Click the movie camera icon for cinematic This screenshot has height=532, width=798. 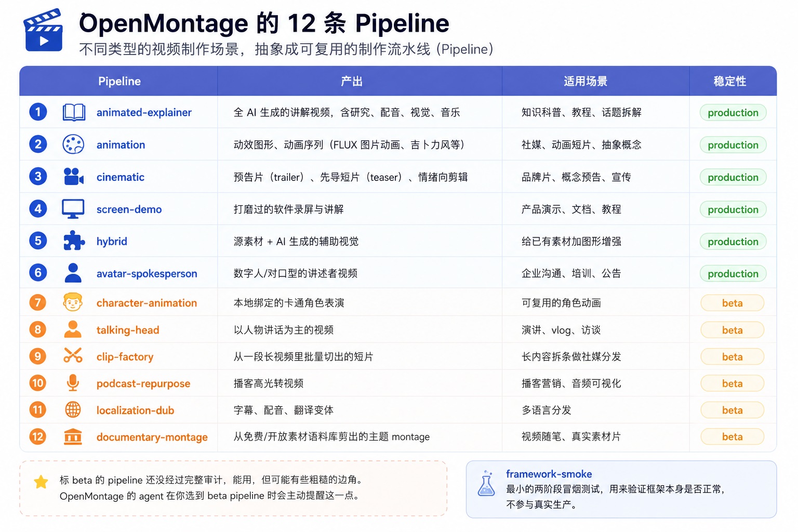pyautogui.click(x=73, y=177)
